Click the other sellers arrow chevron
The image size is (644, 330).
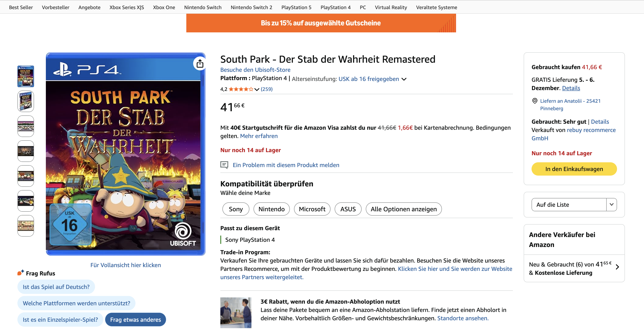tap(617, 267)
